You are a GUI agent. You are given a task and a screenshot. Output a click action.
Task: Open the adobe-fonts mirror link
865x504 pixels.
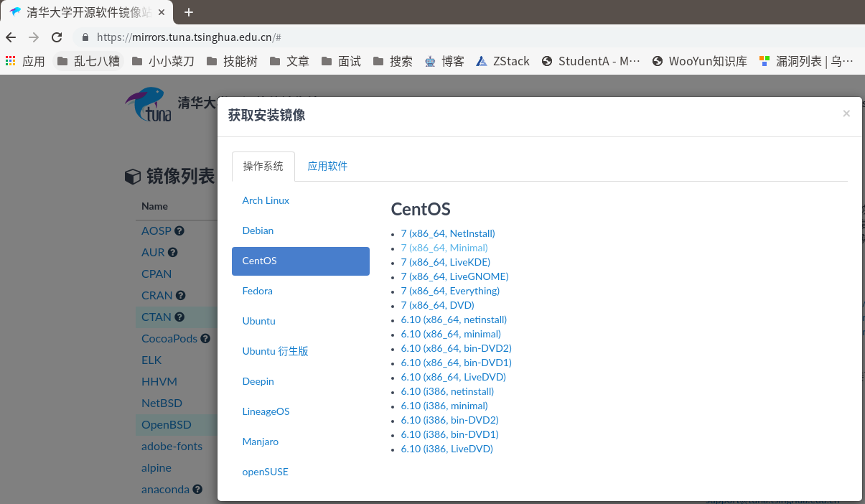[172, 447]
